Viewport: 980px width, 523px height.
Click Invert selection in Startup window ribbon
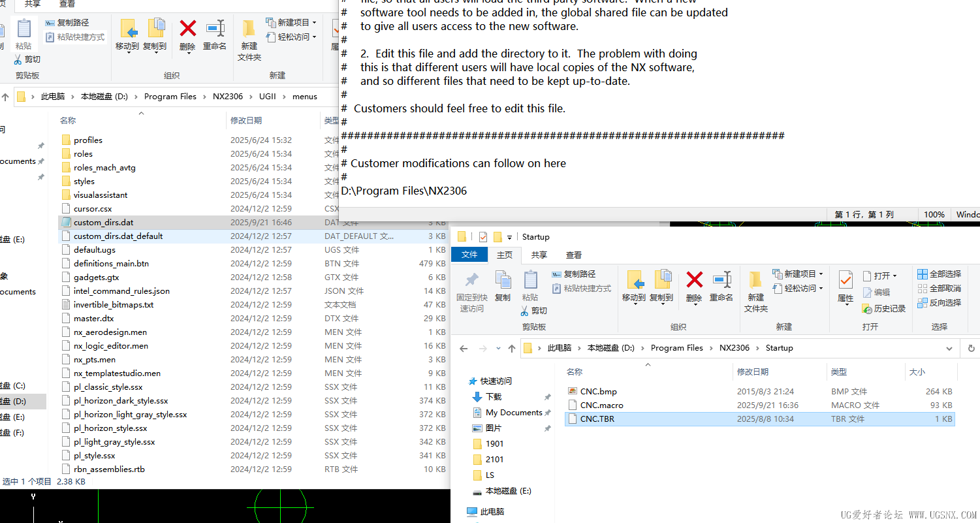940,303
